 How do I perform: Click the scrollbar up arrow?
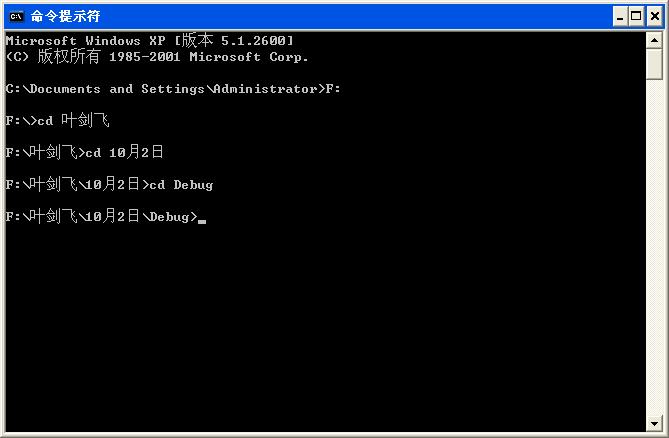[655, 39]
